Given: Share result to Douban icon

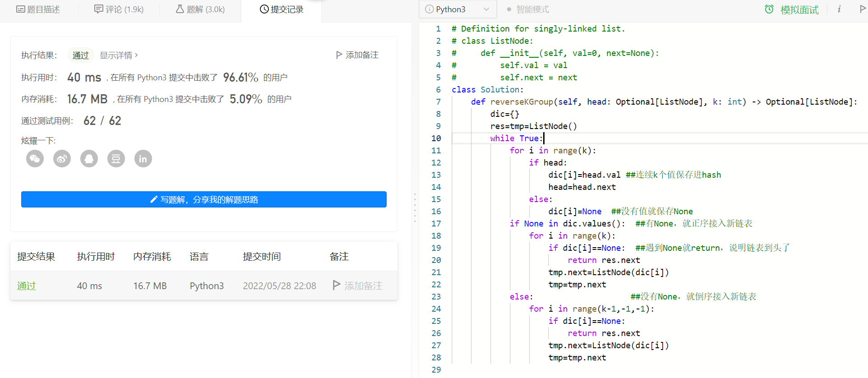Looking at the screenshot, I should pos(116,159).
